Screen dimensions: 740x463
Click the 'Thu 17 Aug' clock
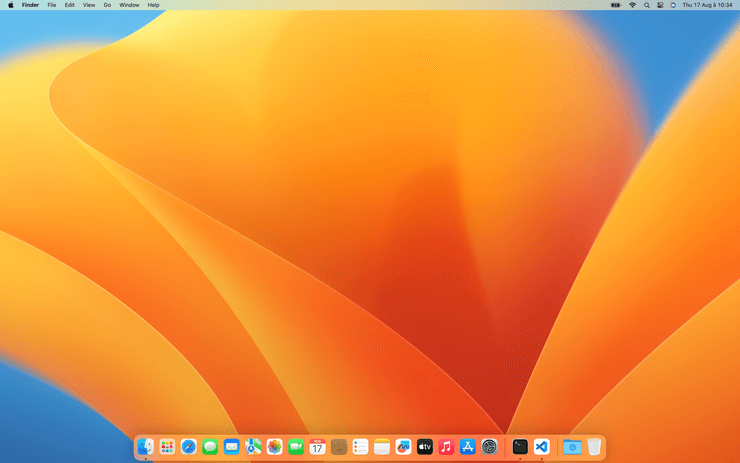click(707, 5)
